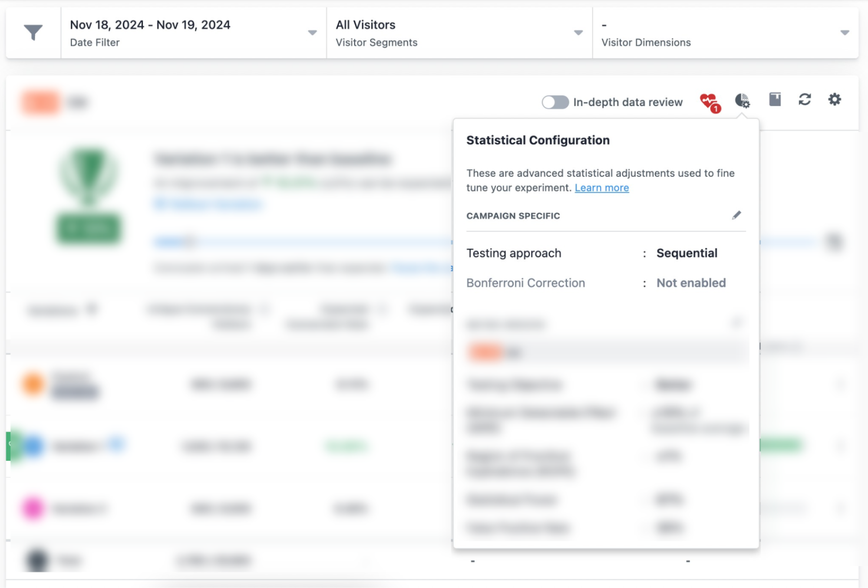Click the dark gray total row circle

[36, 560]
